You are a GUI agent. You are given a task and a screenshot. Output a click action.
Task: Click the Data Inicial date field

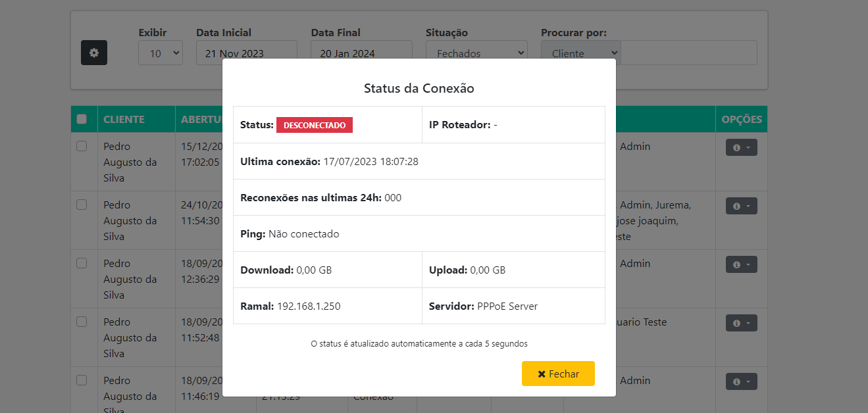(x=246, y=53)
